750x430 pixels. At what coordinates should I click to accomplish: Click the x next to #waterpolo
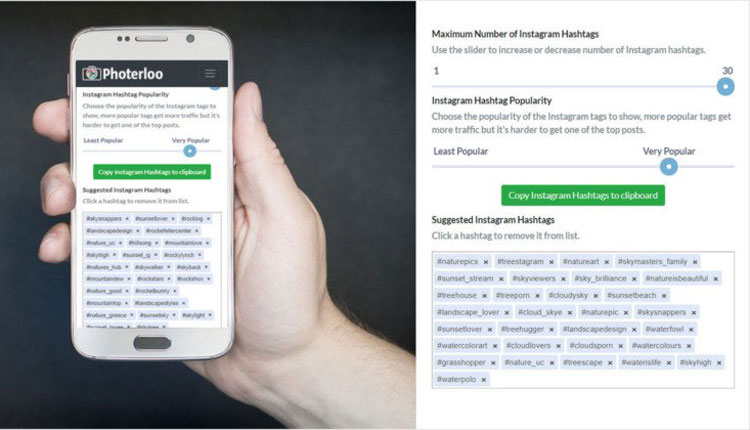[x=484, y=380]
